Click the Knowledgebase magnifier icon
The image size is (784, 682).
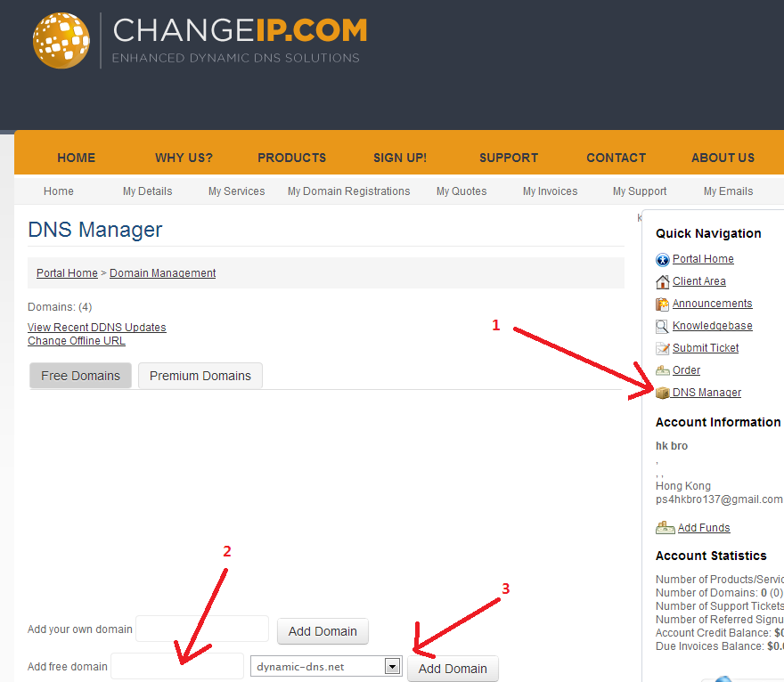tap(663, 326)
